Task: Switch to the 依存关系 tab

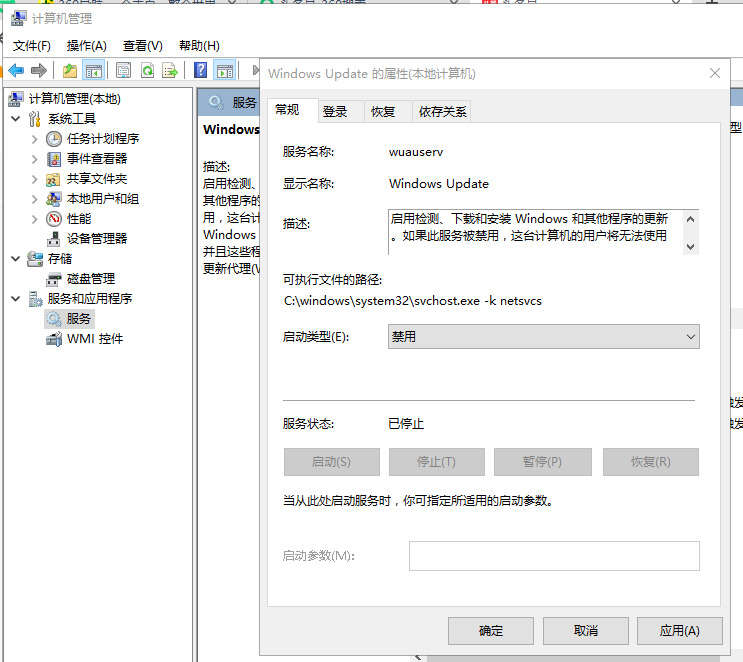Action: [x=443, y=112]
